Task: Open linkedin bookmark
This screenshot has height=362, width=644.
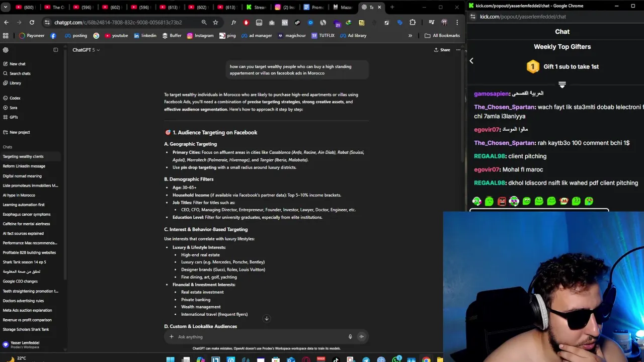Action: [145, 36]
